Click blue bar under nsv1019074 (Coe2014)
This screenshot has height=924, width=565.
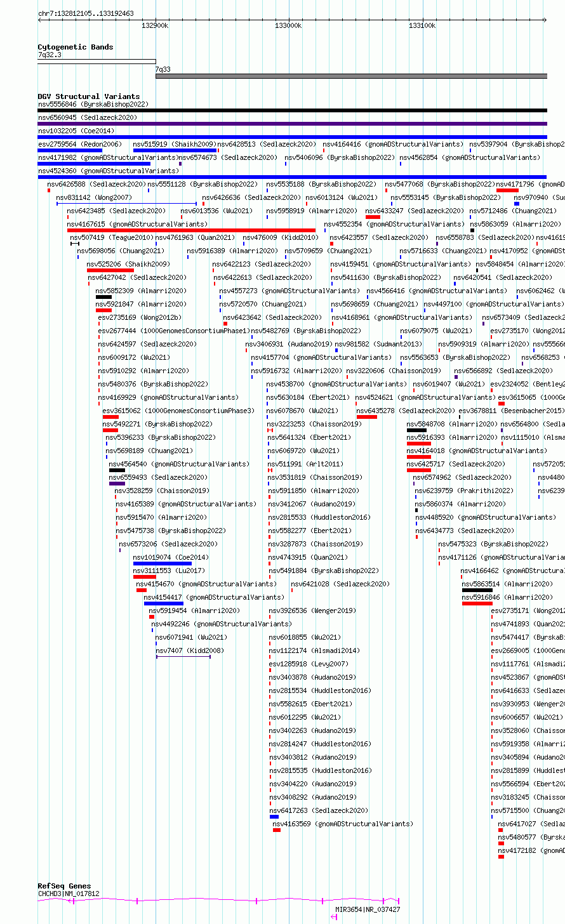pyautogui.click(x=163, y=564)
